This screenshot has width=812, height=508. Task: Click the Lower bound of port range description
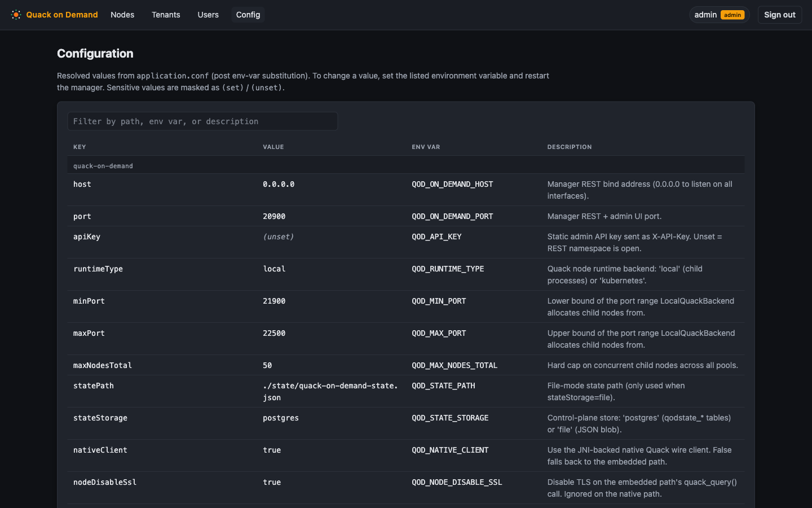pos(641,306)
